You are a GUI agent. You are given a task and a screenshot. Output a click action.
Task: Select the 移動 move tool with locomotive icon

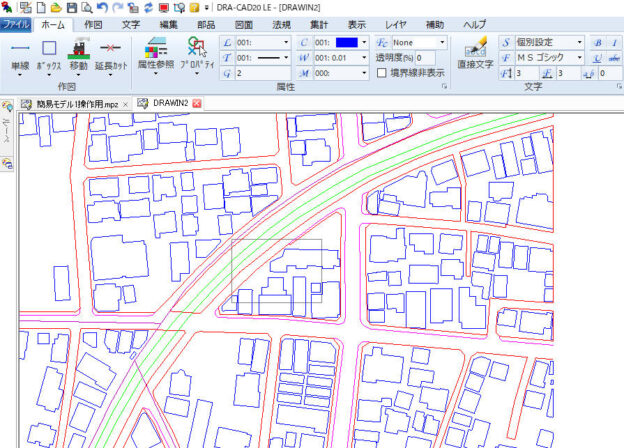[78, 55]
